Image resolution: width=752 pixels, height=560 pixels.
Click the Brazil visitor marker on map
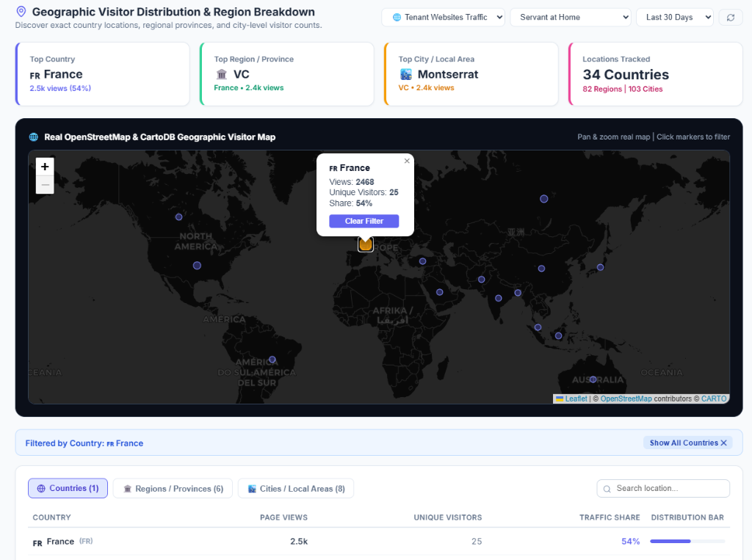(x=272, y=359)
